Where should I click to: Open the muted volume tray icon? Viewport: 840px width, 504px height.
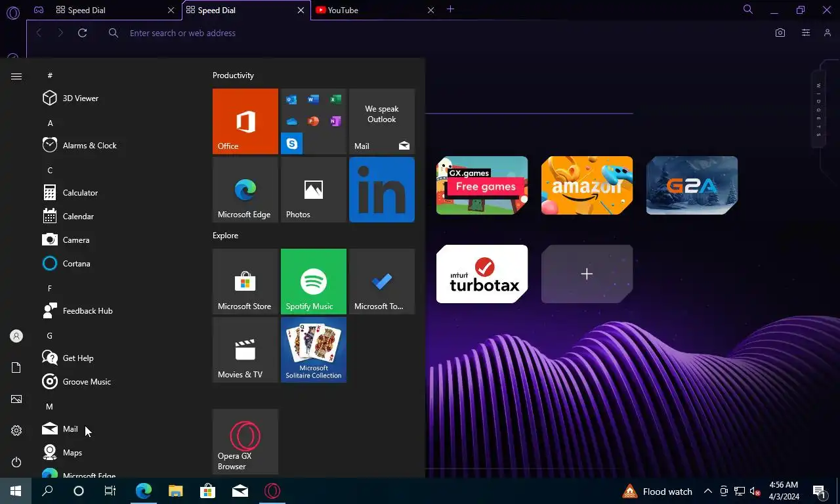pyautogui.click(x=755, y=492)
